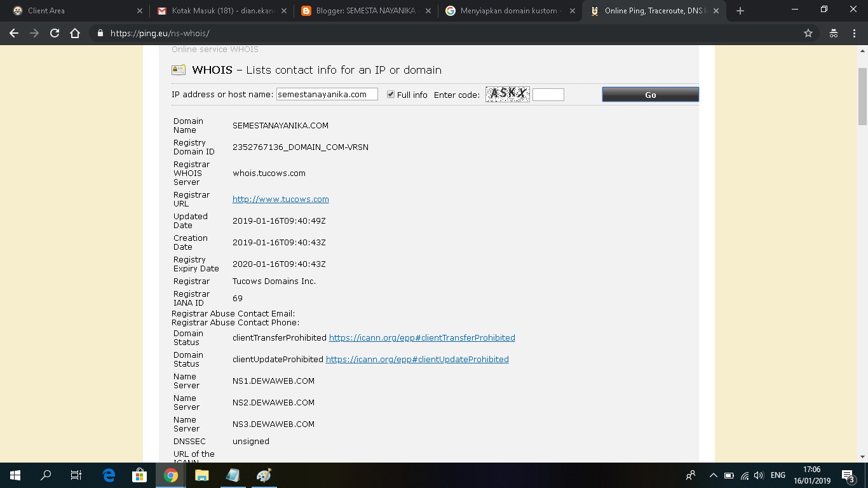Viewport: 868px width, 488px height.
Task: Open the People icon in system tray
Action: [x=691, y=475]
